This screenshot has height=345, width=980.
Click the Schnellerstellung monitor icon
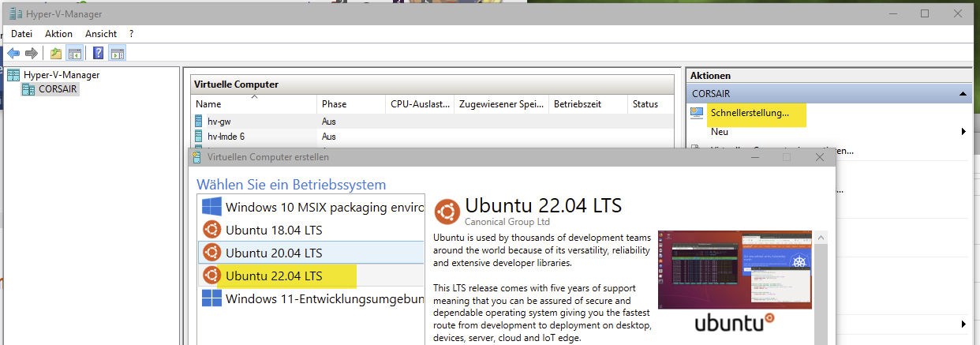coord(696,113)
